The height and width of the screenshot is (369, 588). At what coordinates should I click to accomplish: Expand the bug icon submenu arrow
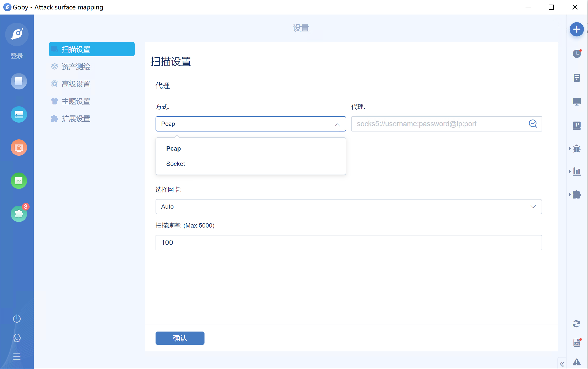[570, 149]
